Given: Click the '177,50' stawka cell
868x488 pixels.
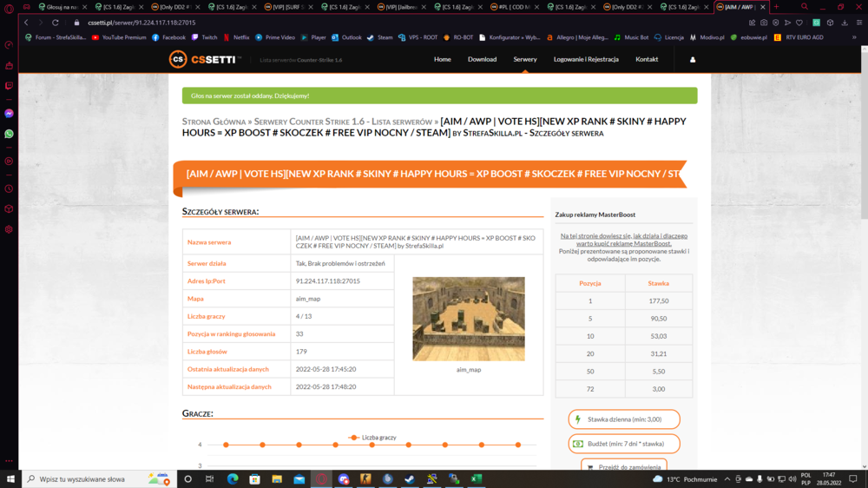Looking at the screenshot, I should (x=659, y=300).
